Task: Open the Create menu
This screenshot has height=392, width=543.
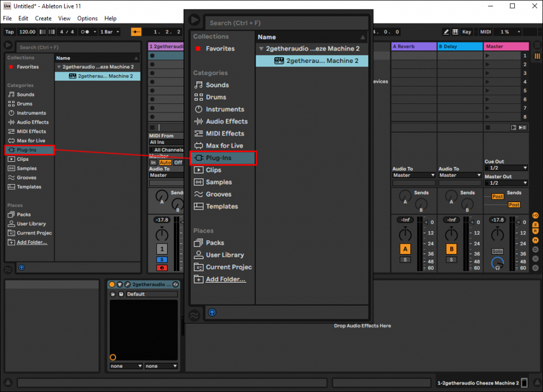Action: (43, 18)
